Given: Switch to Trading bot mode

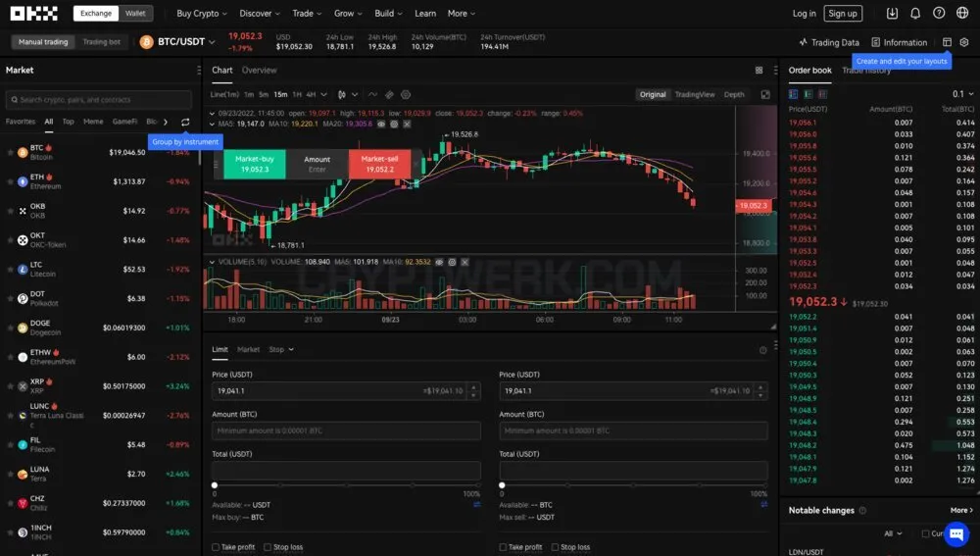Looking at the screenshot, I should click(x=101, y=42).
